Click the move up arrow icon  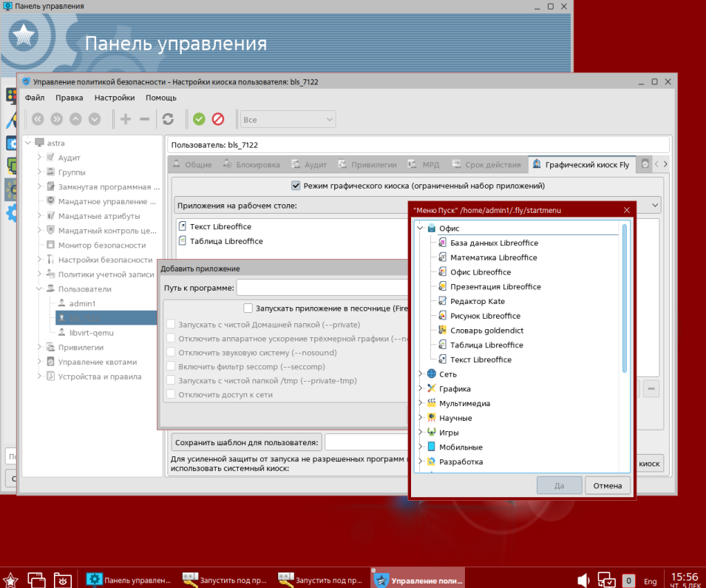pyautogui.click(x=75, y=119)
